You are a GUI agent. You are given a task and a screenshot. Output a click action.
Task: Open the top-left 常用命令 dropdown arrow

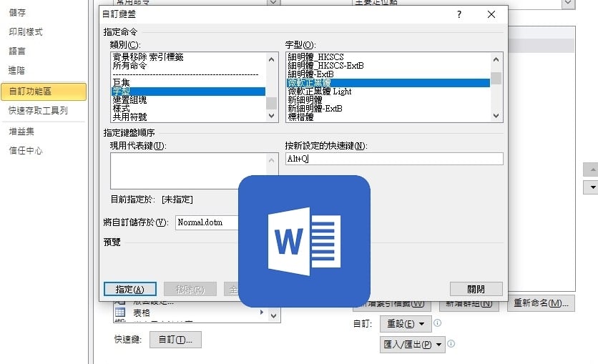coord(273,2)
